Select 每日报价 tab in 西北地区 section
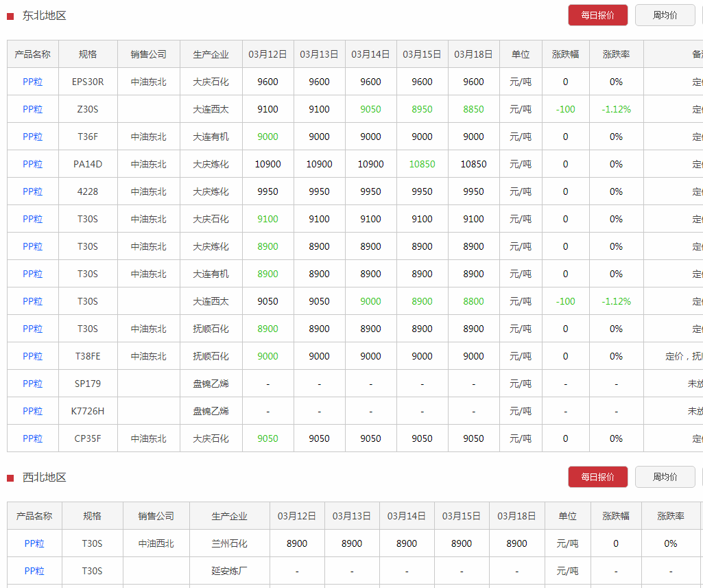 click(597, 477)
